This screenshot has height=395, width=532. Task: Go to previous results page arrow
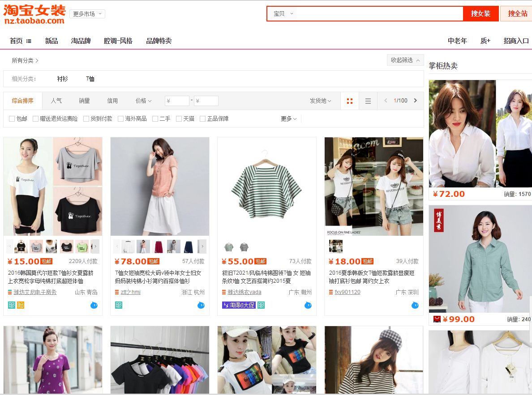pos(386,100)
